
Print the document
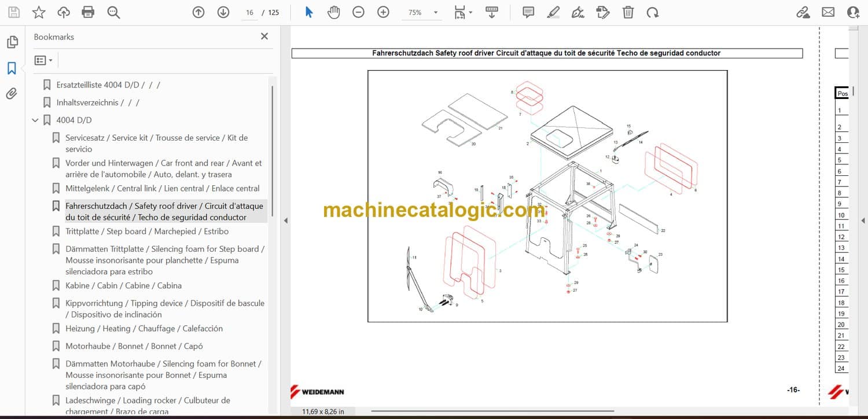(88, 12)
